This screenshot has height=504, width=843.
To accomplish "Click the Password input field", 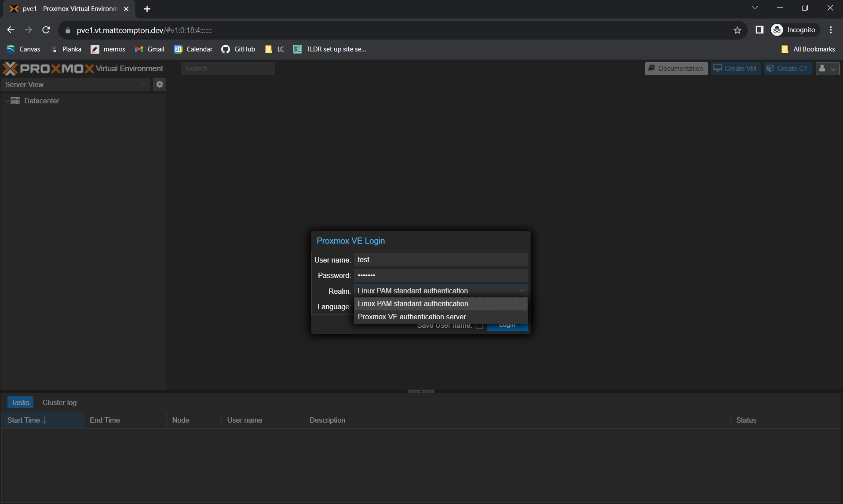I will (x=441, y=275).
